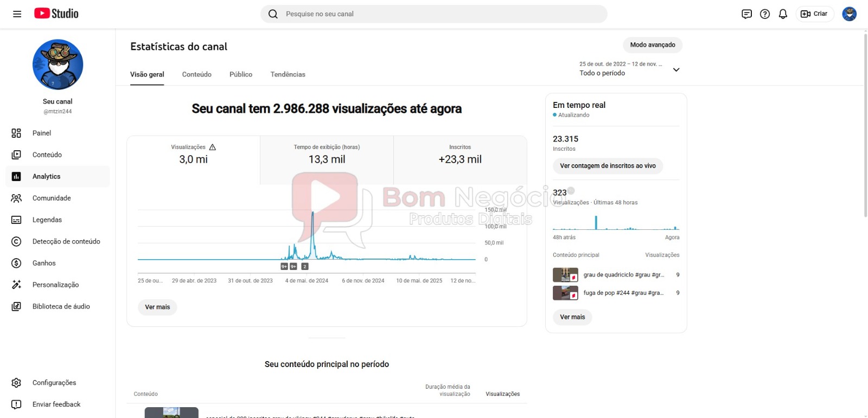Screen dimensions: 868x418
Task: Click Ver contagem de inscritos ao vivo
Action: coord(608,166)
